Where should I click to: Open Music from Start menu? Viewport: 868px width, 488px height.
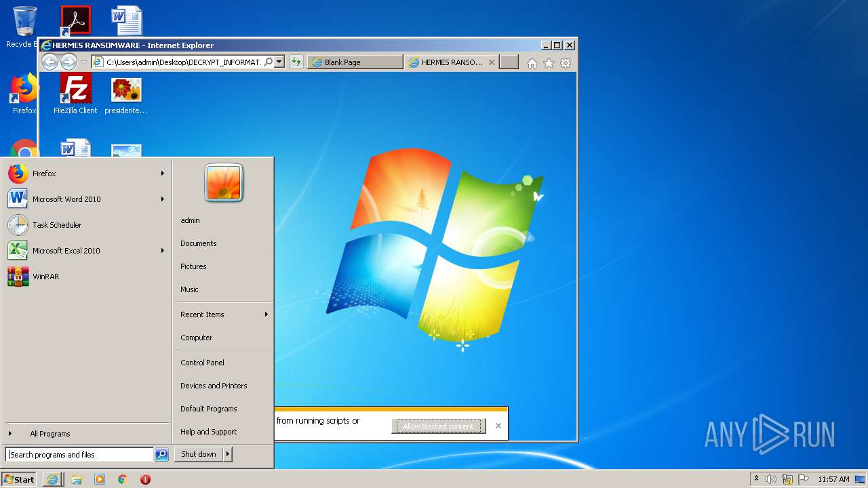coord(224,289)
